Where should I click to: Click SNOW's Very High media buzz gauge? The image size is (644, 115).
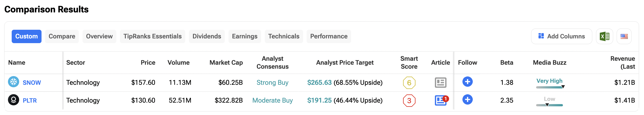550,84
